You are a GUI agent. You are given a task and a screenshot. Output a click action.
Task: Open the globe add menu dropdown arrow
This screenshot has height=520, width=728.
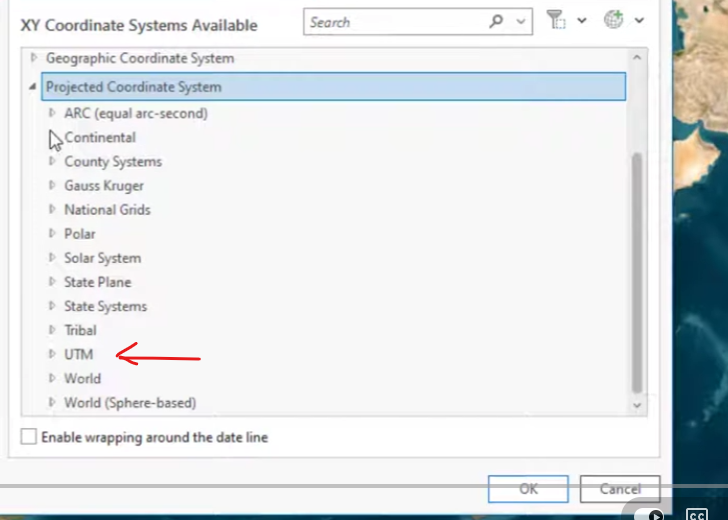click(639, 20)
